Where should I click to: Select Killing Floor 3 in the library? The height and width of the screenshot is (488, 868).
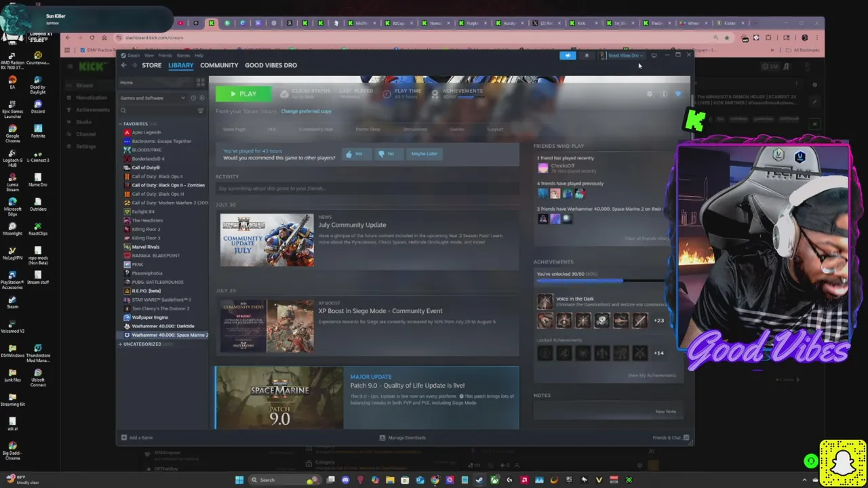[146, 238]
